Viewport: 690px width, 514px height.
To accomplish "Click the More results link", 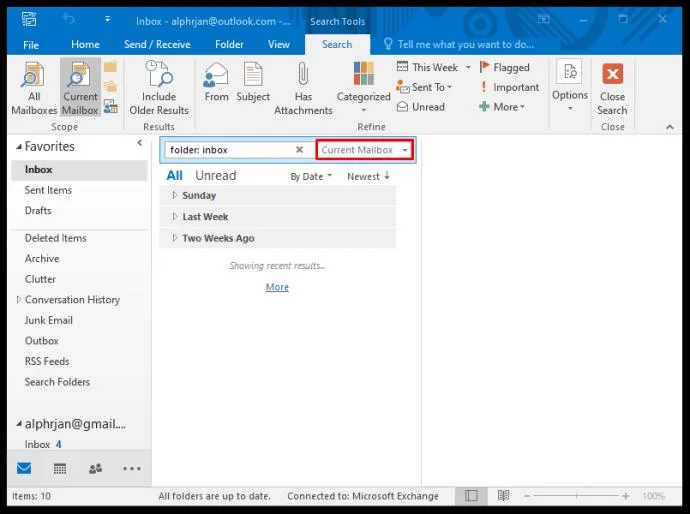I will (277, 287).
